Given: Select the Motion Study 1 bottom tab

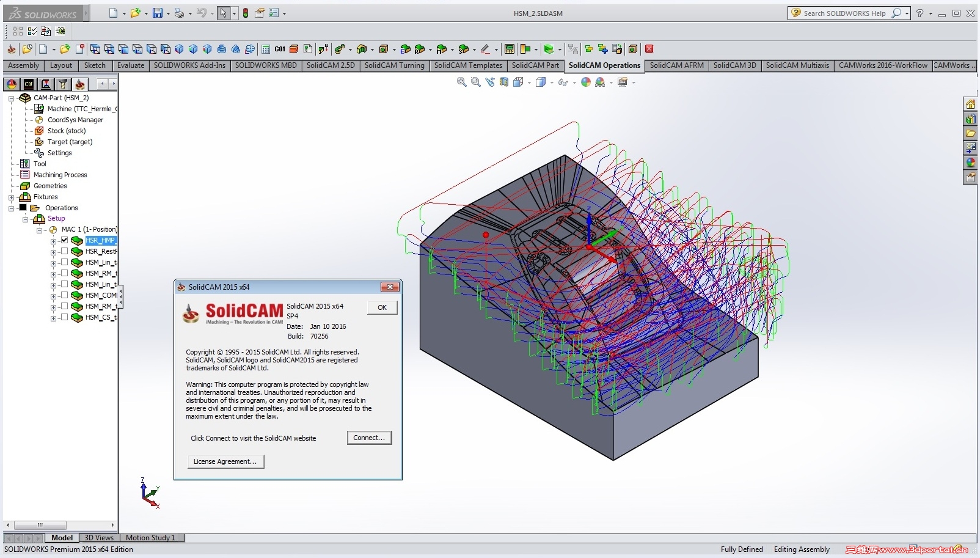Looking at the screenshot, I should click(x=150, y=538).
